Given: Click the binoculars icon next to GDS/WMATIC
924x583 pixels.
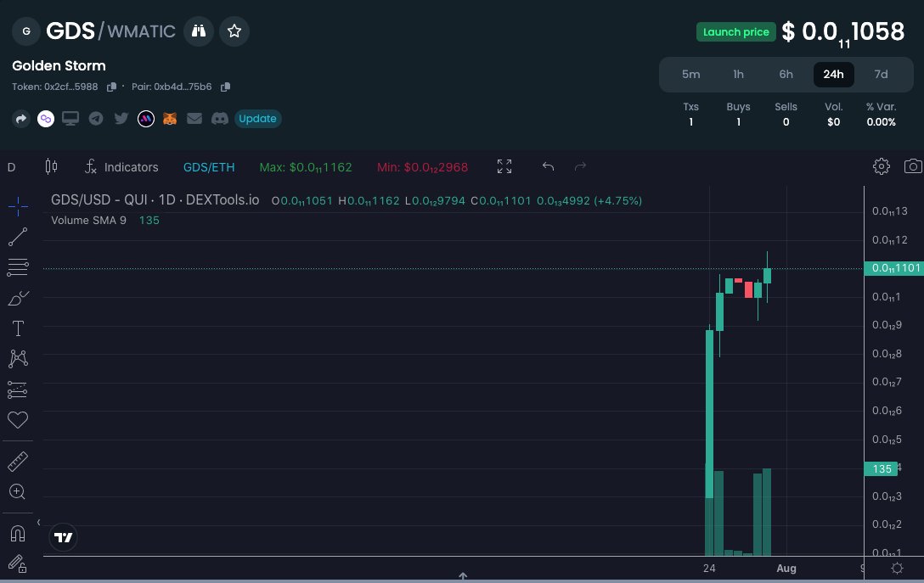Looking at the screenshot, I should pos(199,31).
